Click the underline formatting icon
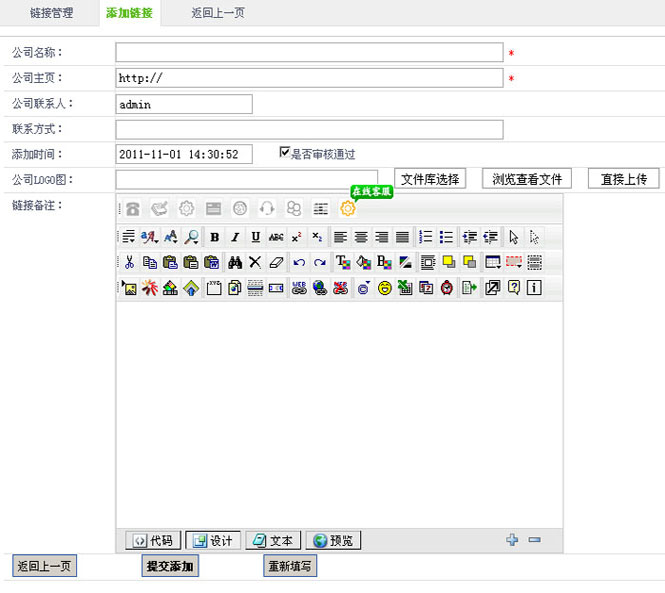 coord(255,237)
